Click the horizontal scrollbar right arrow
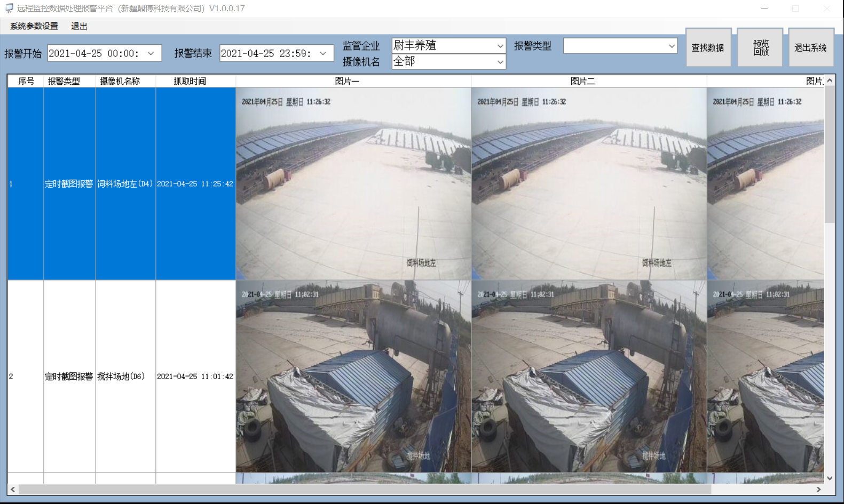This screenshot has height=504, width=844. coord(818,489)
